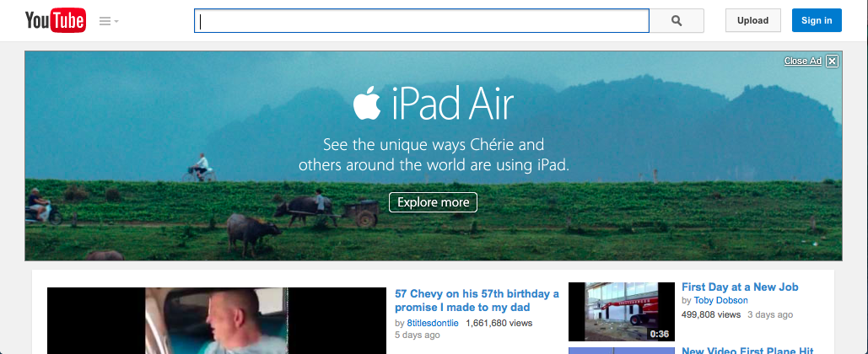Open the New Video First Plane Hit link

click(x=747, y=350)
